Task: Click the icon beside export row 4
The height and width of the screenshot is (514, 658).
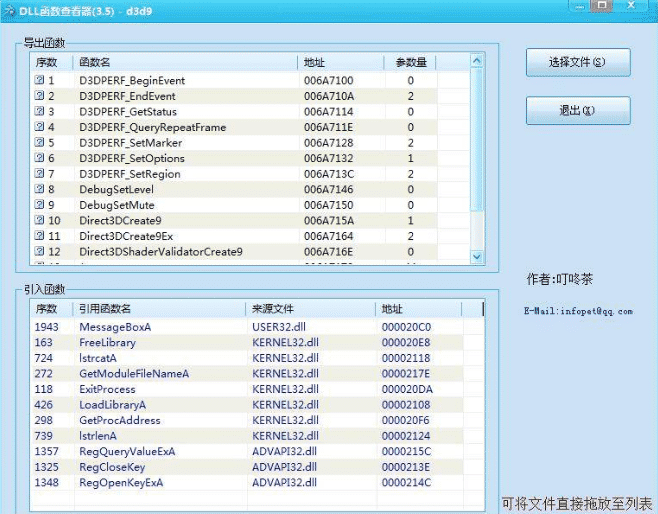Action: pos(39,126)
